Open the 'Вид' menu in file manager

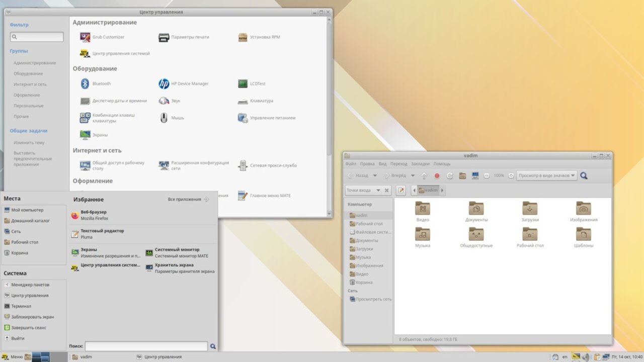click(382, 164)
